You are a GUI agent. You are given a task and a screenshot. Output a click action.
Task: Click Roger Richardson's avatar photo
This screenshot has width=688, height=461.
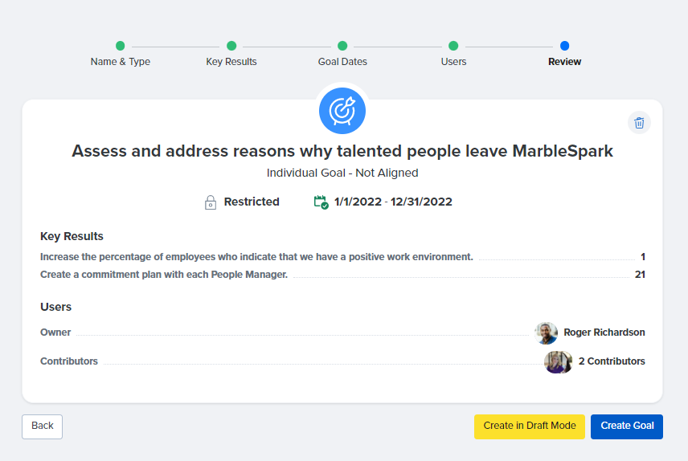pos(546,332)
